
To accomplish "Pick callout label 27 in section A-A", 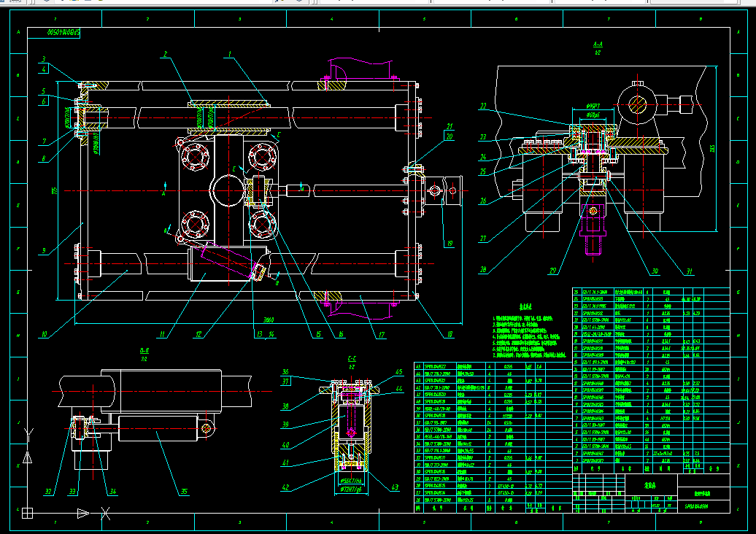I will 483,239.
